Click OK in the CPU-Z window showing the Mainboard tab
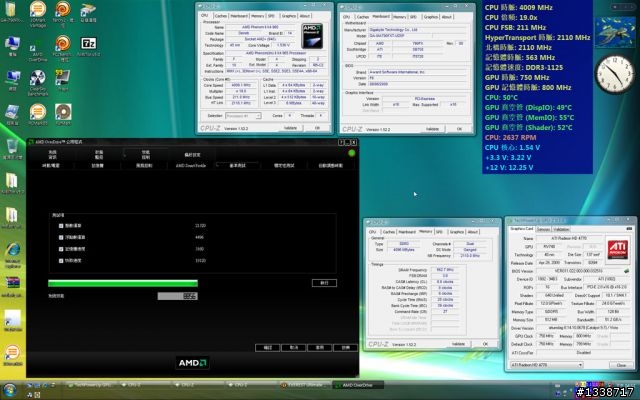The height and width of the screenshot is (400, 640). point(459,129)
